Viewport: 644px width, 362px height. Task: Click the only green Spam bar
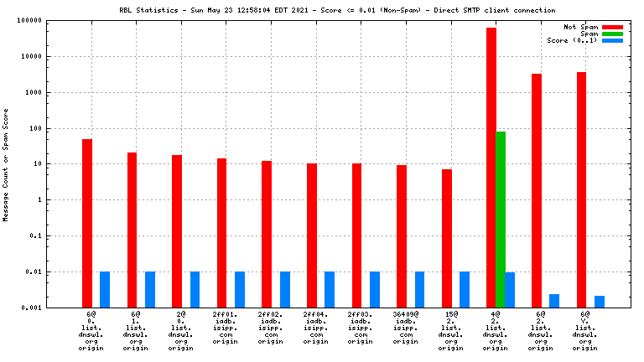click(501, 219)
